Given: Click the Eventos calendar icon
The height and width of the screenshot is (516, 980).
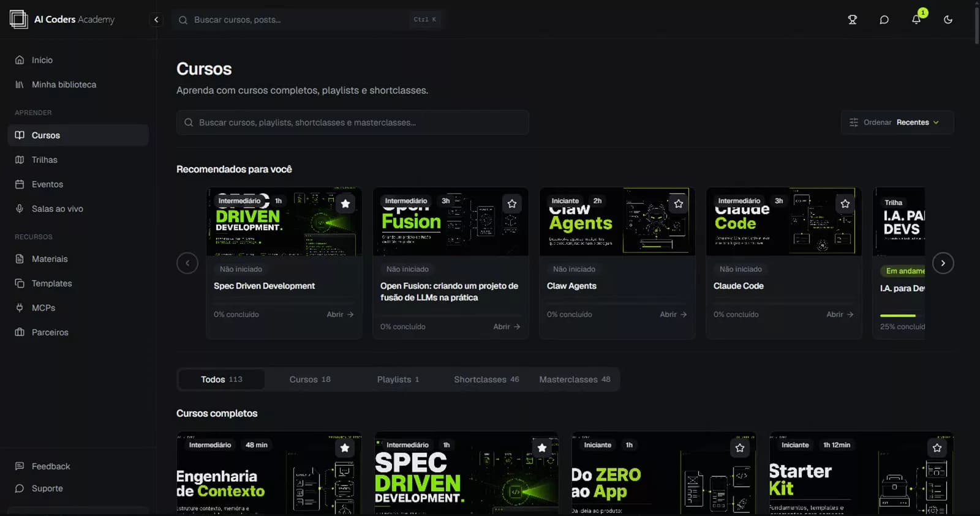Looking at the screenshot, I should tap(20, 184).
